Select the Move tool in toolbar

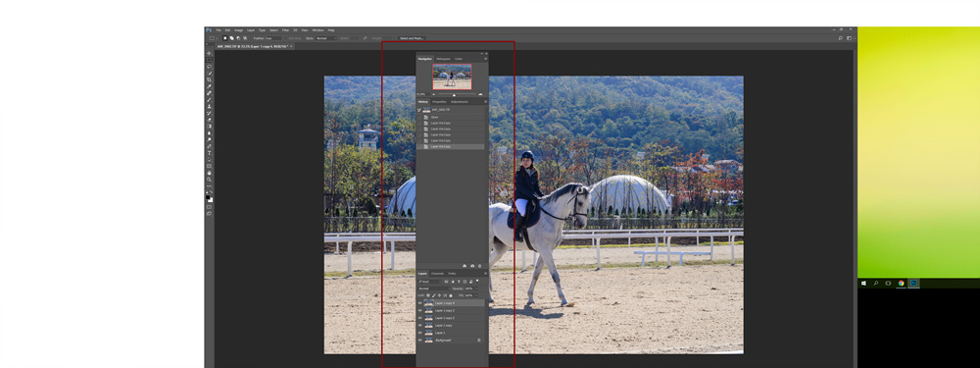[210, 53]
